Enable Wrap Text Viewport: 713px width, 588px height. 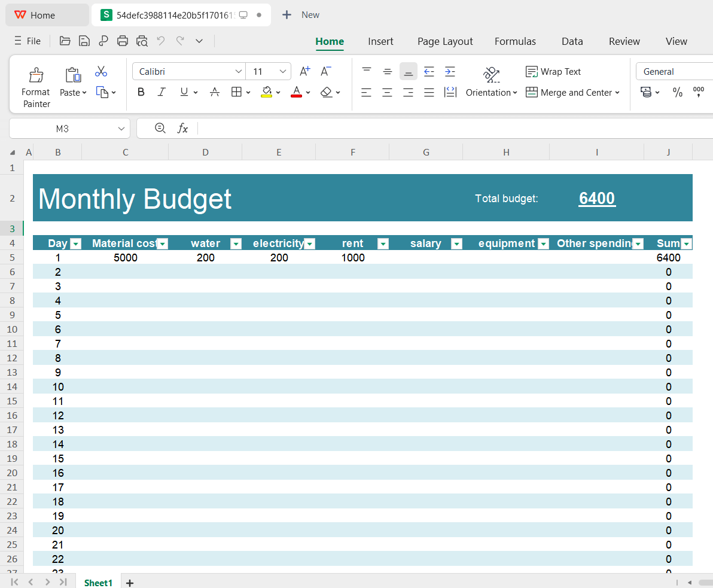(x=553, y=71)
